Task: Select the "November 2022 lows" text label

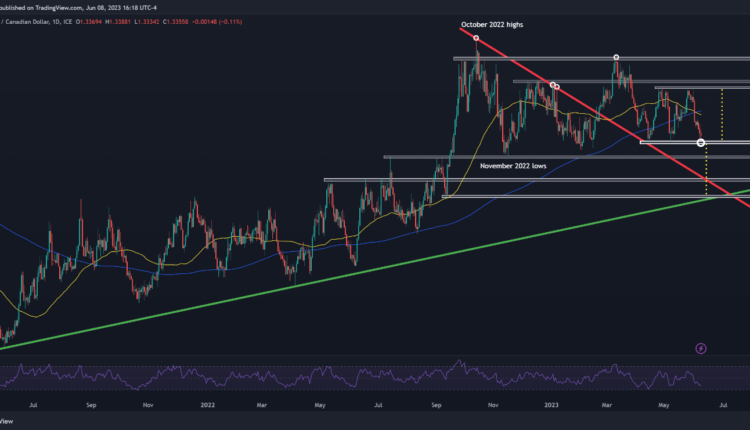Action: pyautogui.click(x=516, y=165)
